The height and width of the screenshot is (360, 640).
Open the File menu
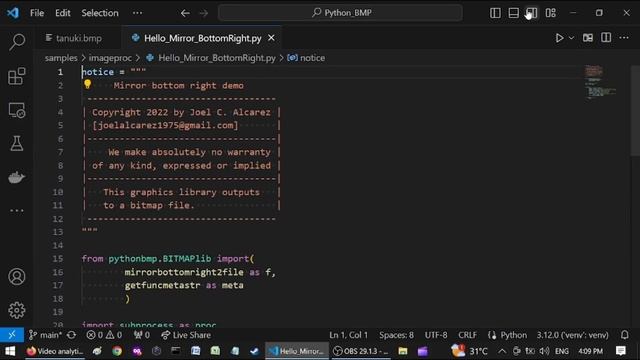pyautogui.click(x=37, y=13)
